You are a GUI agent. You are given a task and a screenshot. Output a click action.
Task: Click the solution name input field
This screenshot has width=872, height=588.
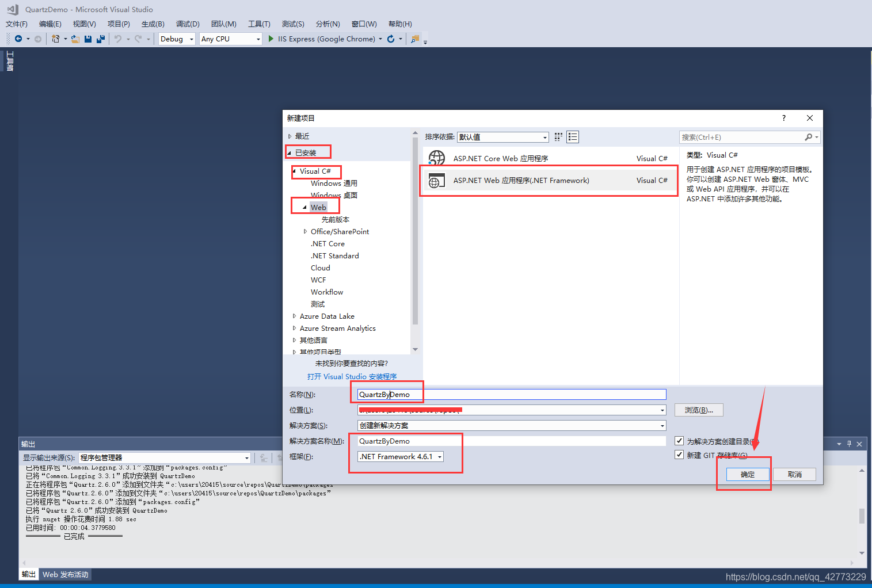[x=512, y=441]
